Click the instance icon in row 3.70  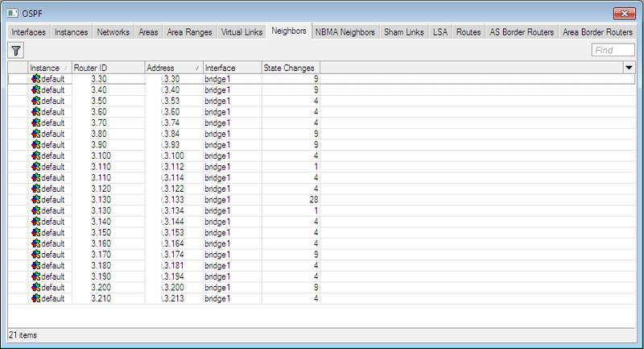(x=36, y=123)
